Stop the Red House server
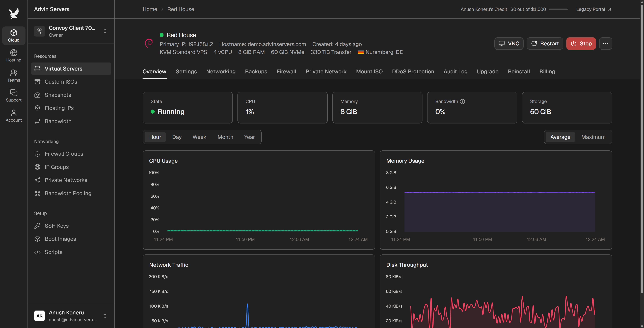Image resolution: width=644 pixels, height=328 pixels. (581, 43)
